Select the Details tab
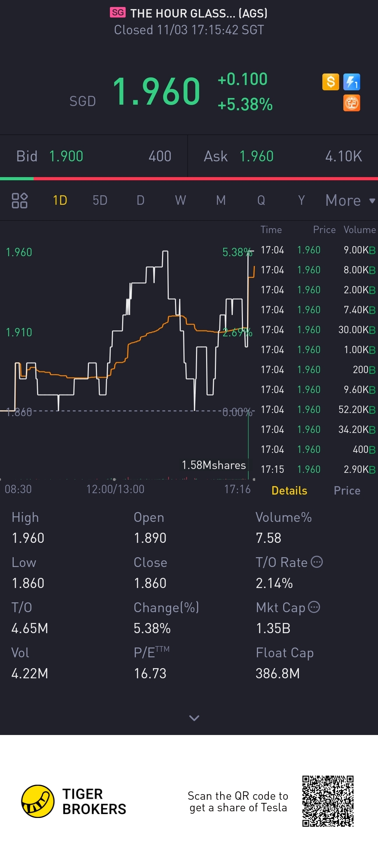The height and width of the screenshot is (868, 378). click(289, 491)
